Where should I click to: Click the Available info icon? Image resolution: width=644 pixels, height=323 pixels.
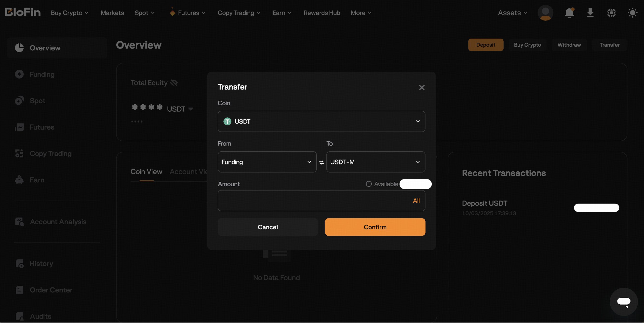tap(368, 184)
